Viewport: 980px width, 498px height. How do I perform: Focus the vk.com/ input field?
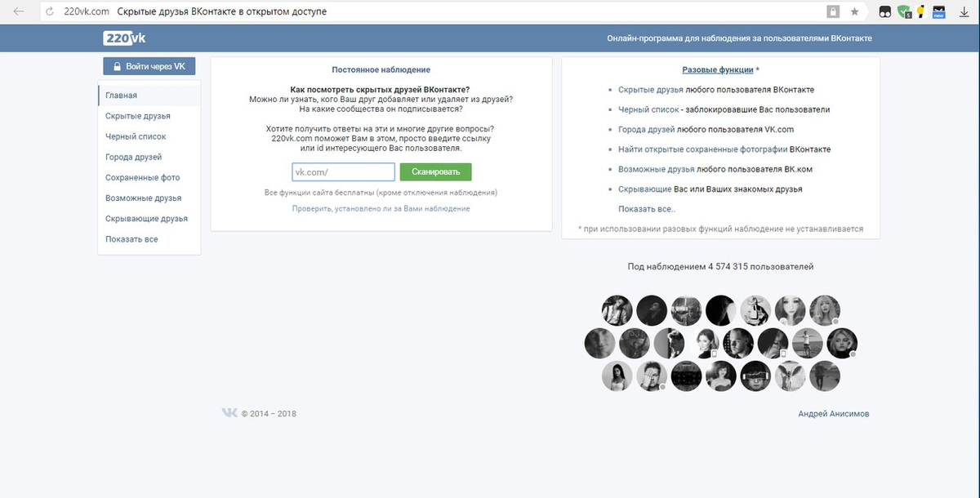coord(344,171)
